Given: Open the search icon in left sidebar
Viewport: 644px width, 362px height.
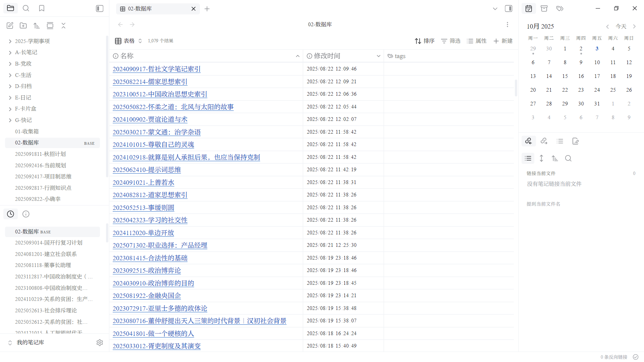Looking at the screenshot, I should click(26, 8).
